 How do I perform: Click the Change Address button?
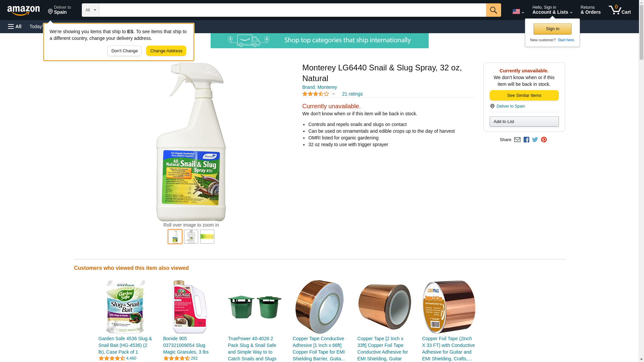pos(166,51)
